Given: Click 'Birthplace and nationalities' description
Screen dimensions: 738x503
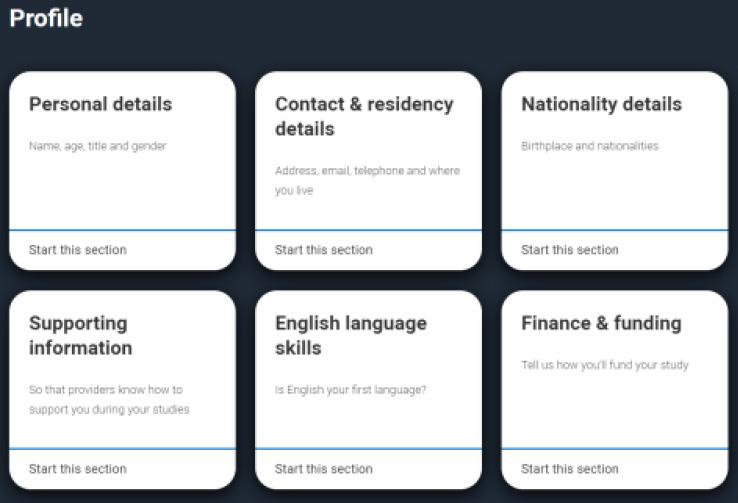Looking at the screenshot, I should click(590, 146).
